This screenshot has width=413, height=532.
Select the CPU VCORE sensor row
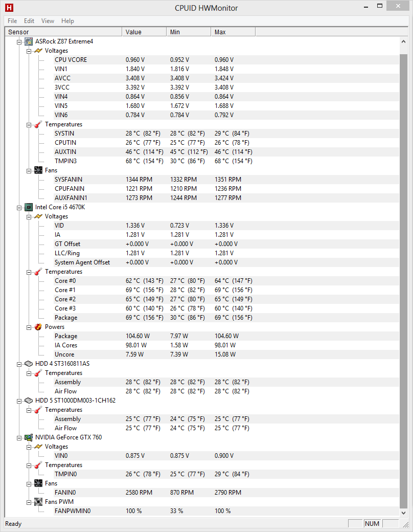71,60
